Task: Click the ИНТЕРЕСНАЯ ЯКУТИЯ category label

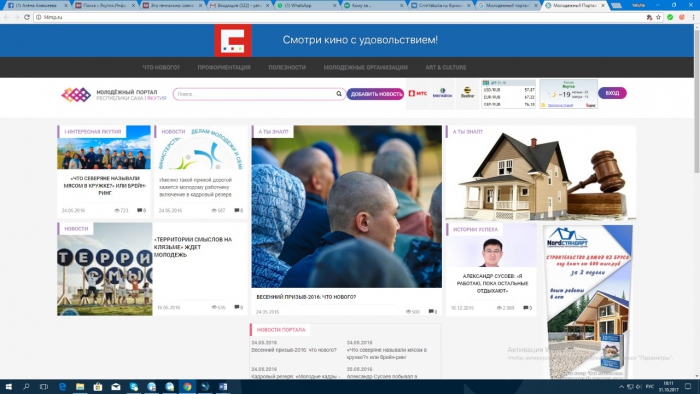Action: [x=92, y=132]
